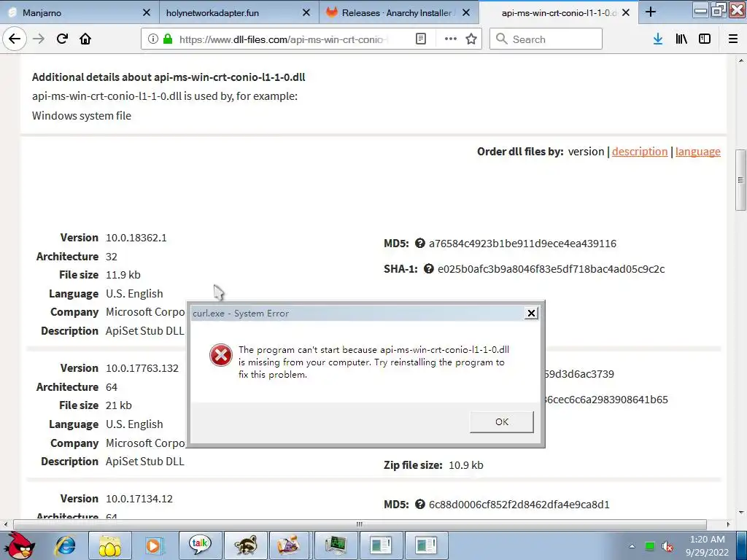Viewport: 747px width, 560px height.
Task: Switch to the holynetworkadapter.fun tab
Action: point(239,13)
